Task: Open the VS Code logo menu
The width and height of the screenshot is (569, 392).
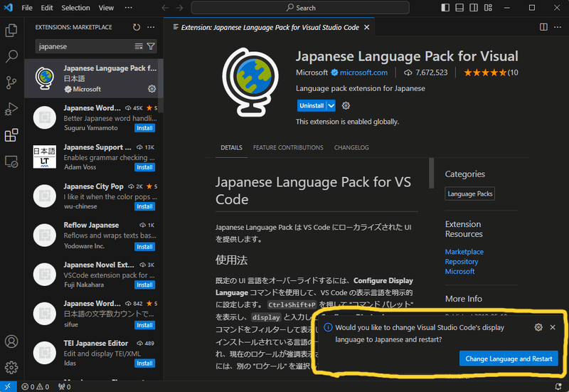Action: click(x=9, y=8)
